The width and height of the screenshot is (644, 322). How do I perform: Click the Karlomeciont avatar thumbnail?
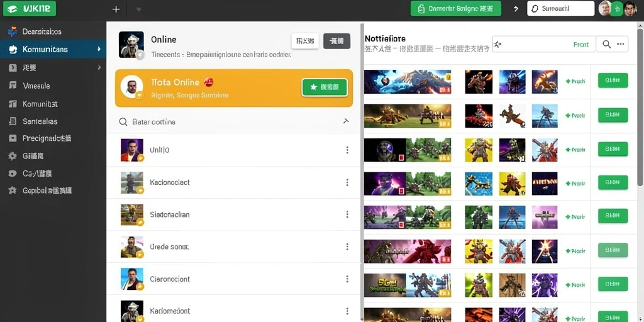click(132, 311)
